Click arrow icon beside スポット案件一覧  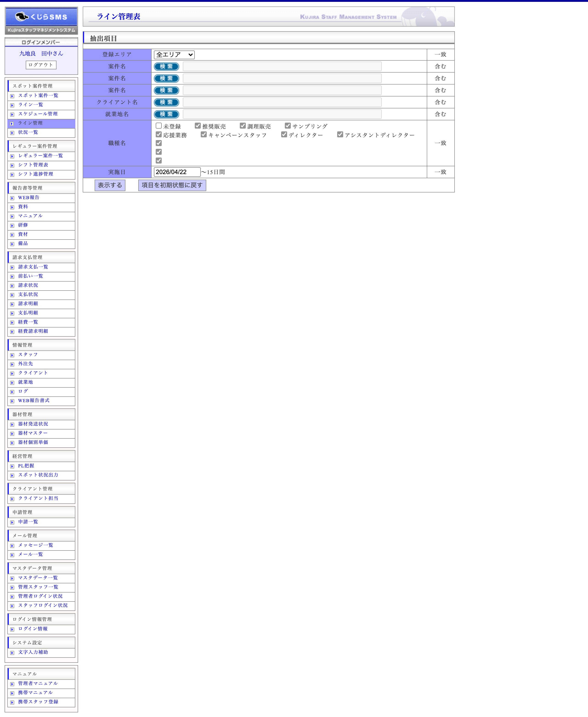click(x=12, y=96)
